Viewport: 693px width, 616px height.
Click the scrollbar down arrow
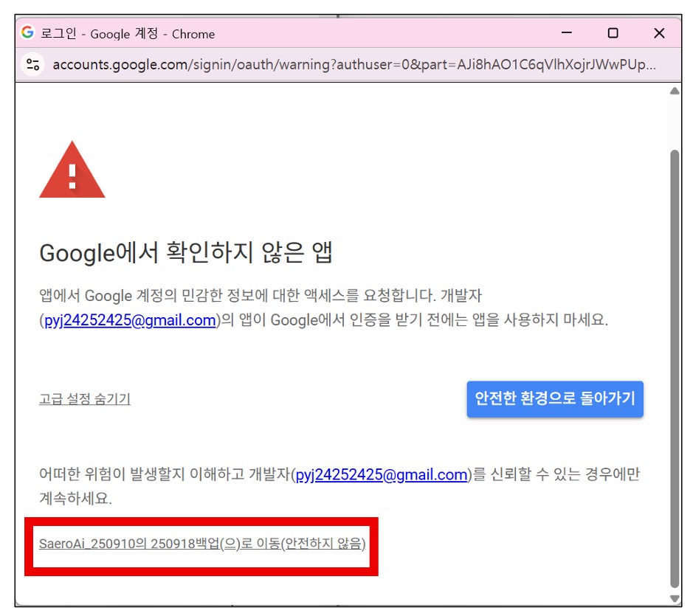tap(675, 598)
